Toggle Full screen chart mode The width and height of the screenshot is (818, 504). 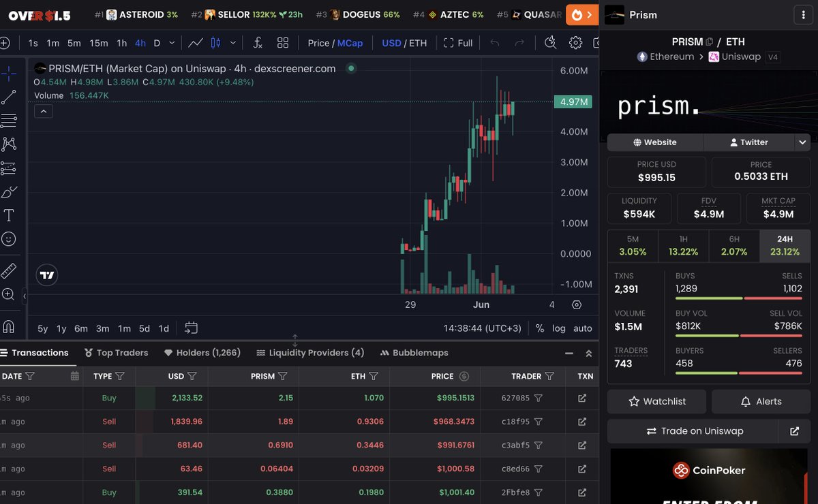click(458, 43)
